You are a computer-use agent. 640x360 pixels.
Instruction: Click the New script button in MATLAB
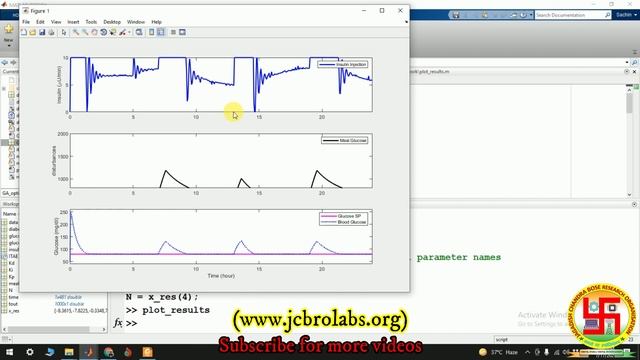click(9, 34)
